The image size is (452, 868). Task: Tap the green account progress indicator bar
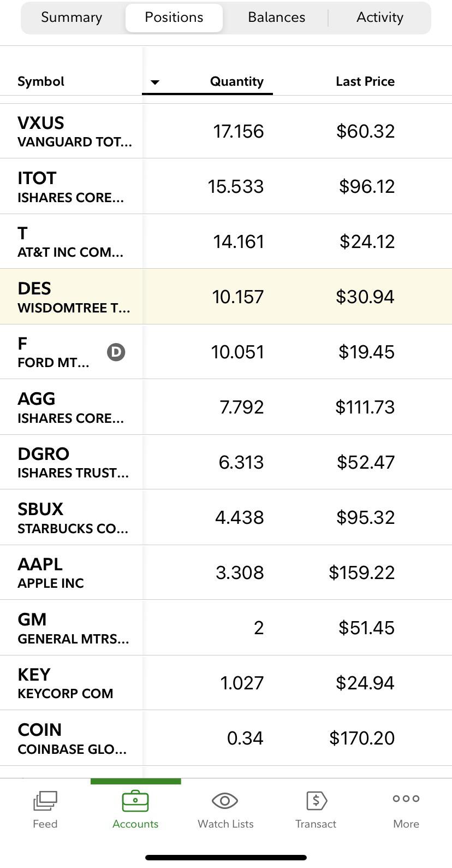tap(135, 780)
